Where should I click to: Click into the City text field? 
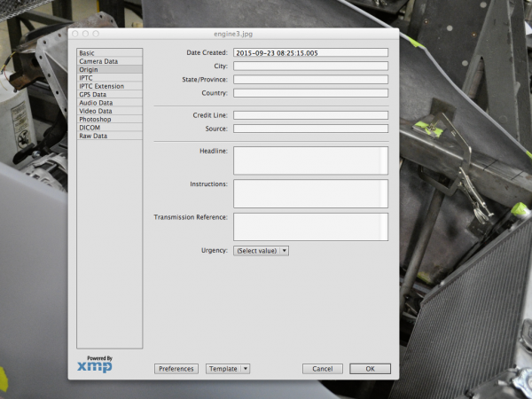[x=310, y=66]
